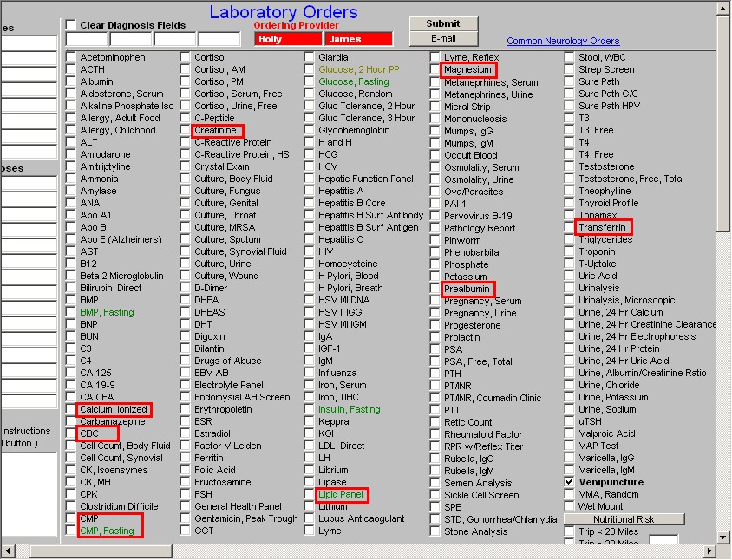732x560 pixels.
Task: Click the E-mail button
Action: (443, 39)
